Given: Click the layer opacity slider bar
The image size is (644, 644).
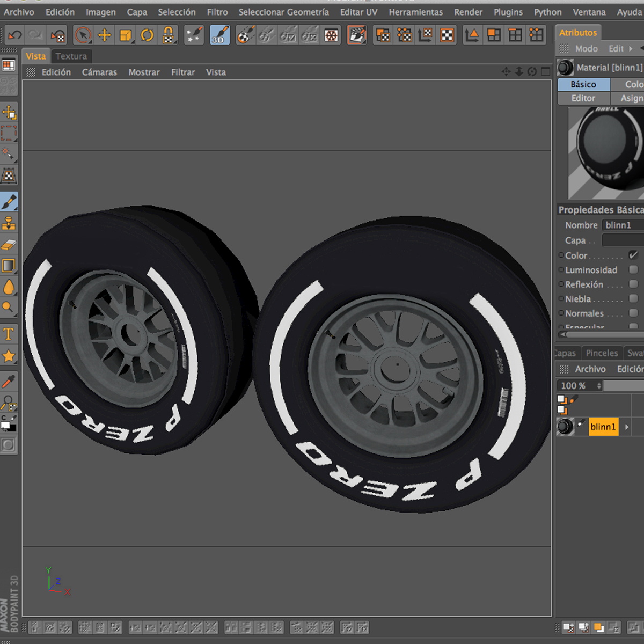Looking at the screenshot, I should [624, 385].
